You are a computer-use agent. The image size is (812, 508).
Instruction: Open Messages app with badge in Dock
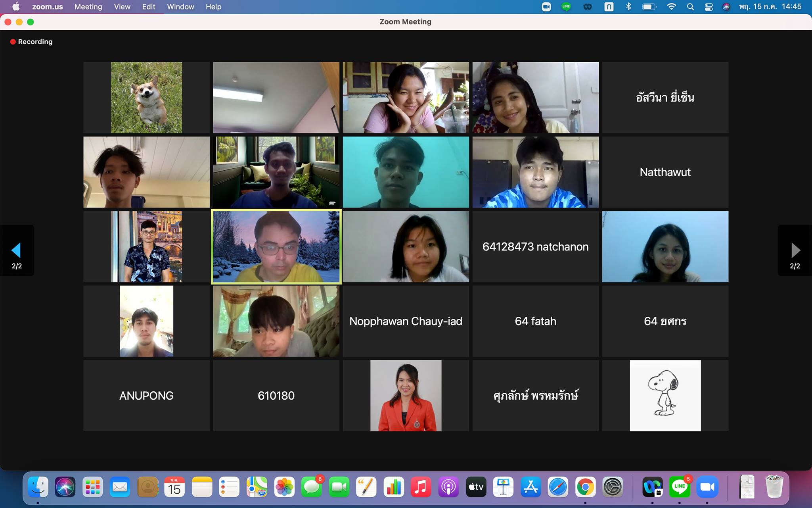312,487
